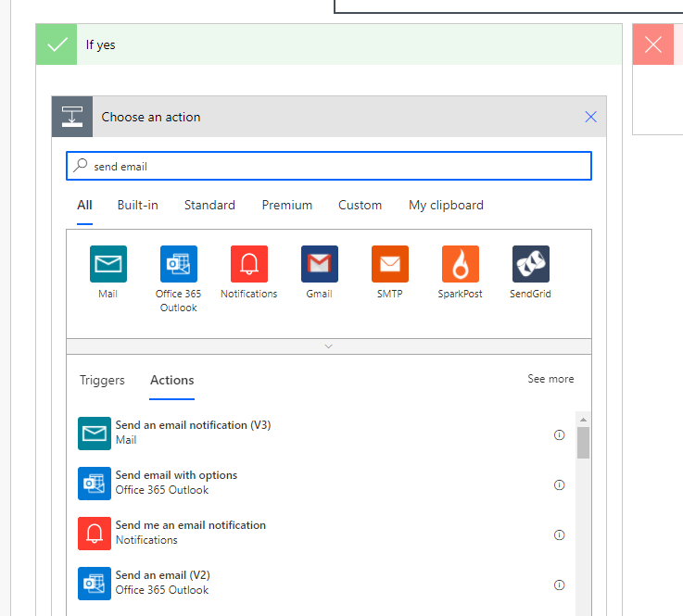
Task: Click the actions list scroll up arrow
Action: pos(583,420)
